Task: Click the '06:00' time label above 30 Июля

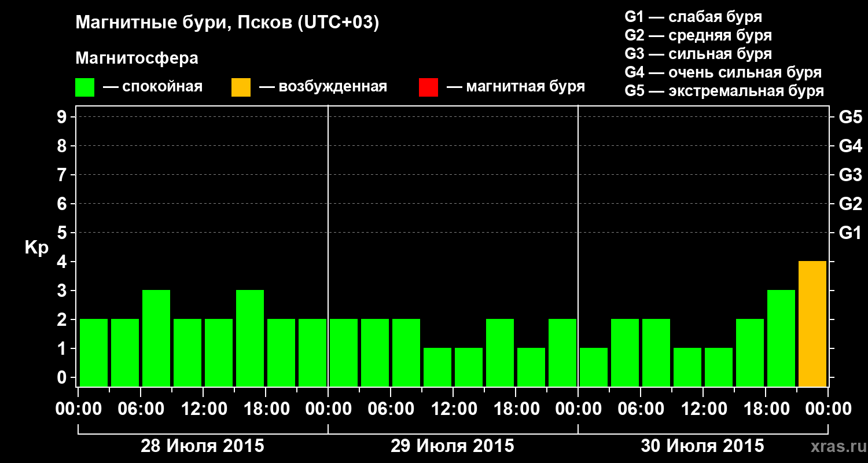Action: coord(641,409)
